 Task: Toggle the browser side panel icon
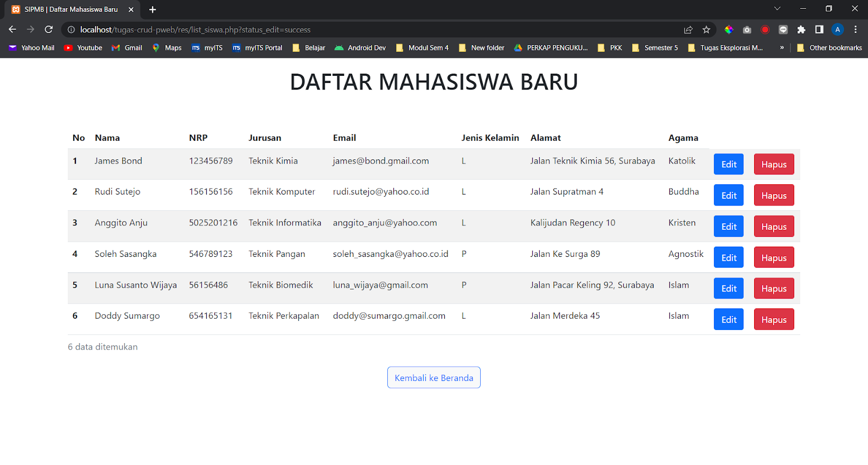(x=819, y=30)
